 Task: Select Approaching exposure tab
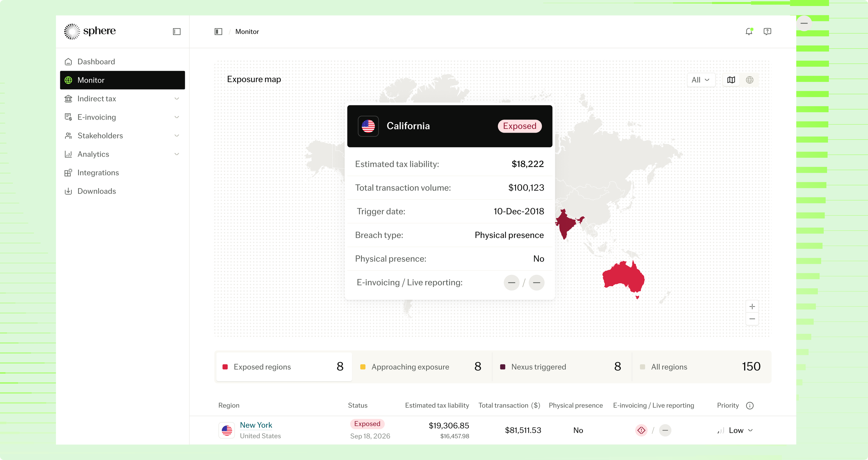(x=422, y=367)
